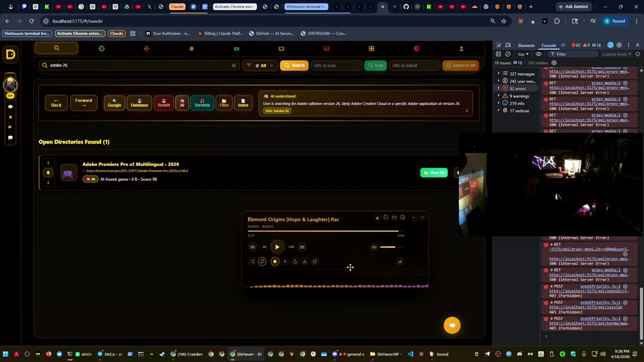Jump forward 10 seconds in audio player
The image size is (644, 362).
(x=291, y=247)
